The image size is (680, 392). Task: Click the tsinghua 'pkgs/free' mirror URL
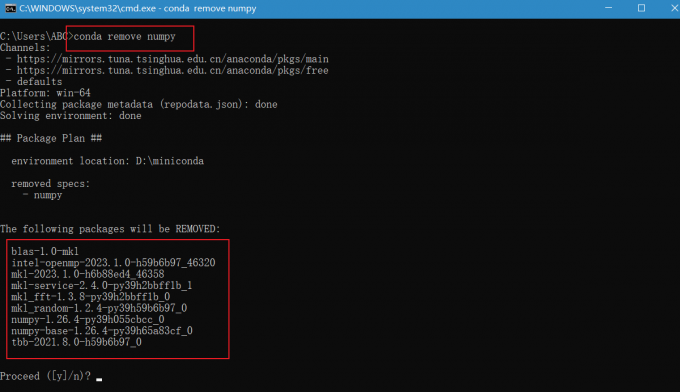[173, 70]
